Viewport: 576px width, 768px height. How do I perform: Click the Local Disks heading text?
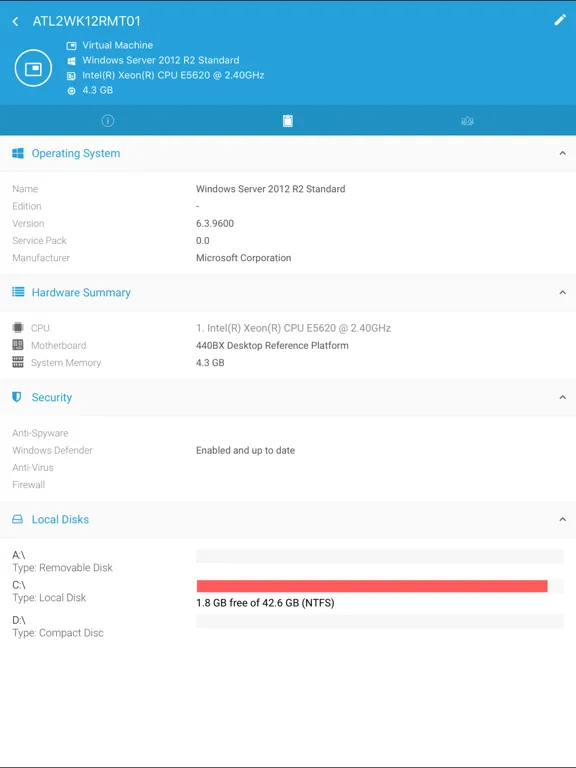click(60, 519)
